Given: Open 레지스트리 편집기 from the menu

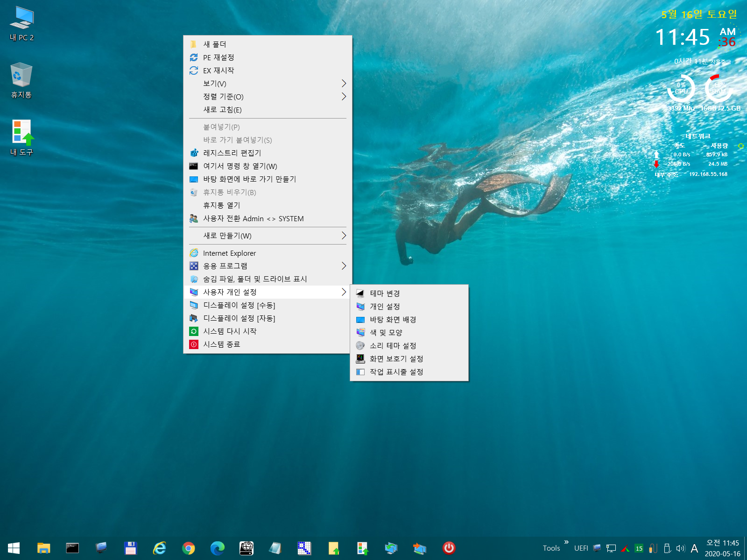Looking at the screenshot, I should [268, 153].
